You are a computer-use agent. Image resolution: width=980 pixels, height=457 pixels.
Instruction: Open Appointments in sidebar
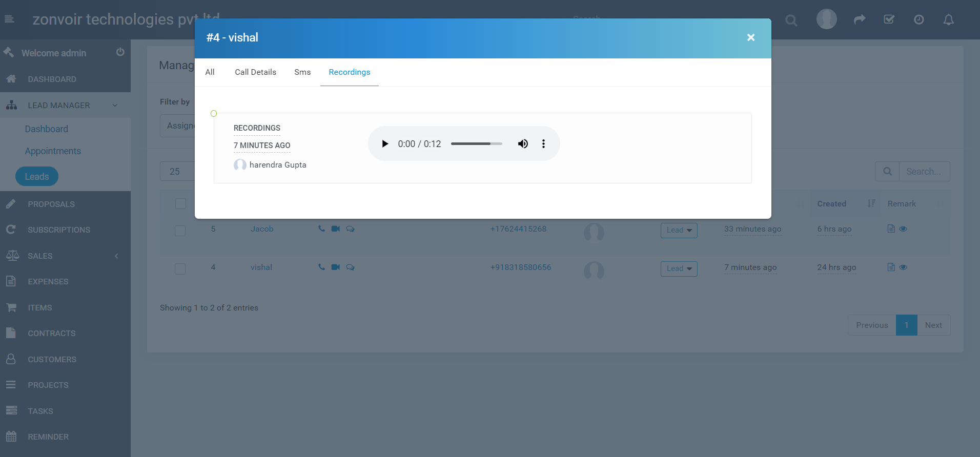click(x=53, y=151)
